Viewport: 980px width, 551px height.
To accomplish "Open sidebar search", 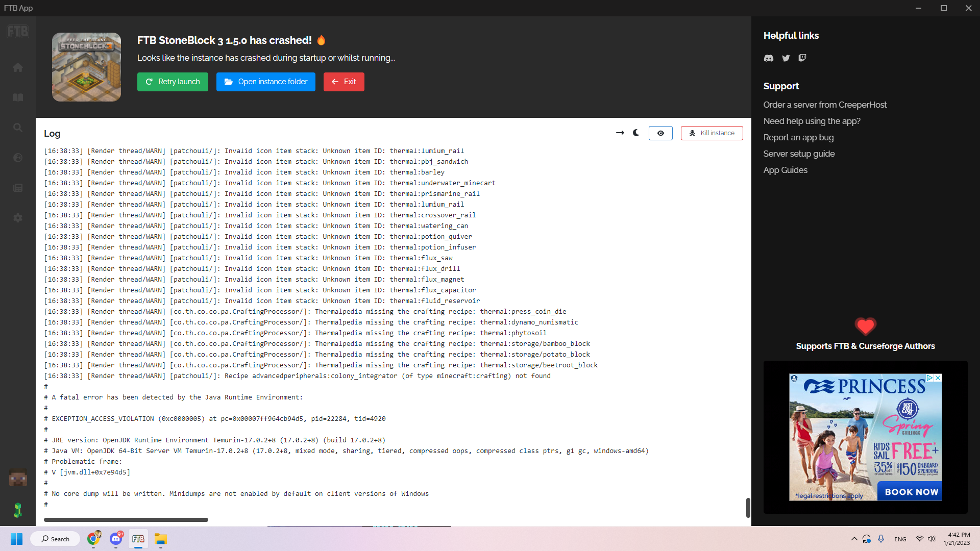I will pos(18,127).
